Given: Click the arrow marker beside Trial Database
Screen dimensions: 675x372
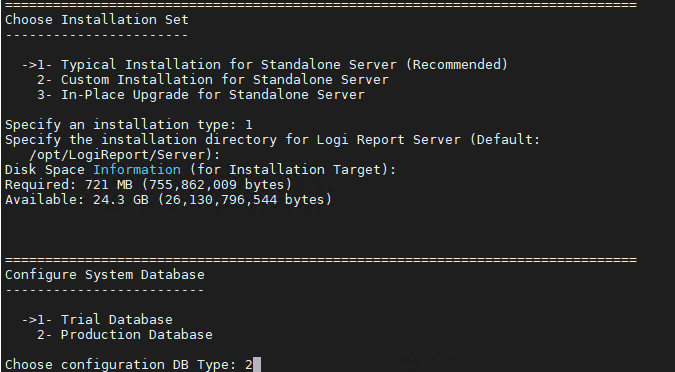Looking at the screenshot, I should [x=29, y=320].
